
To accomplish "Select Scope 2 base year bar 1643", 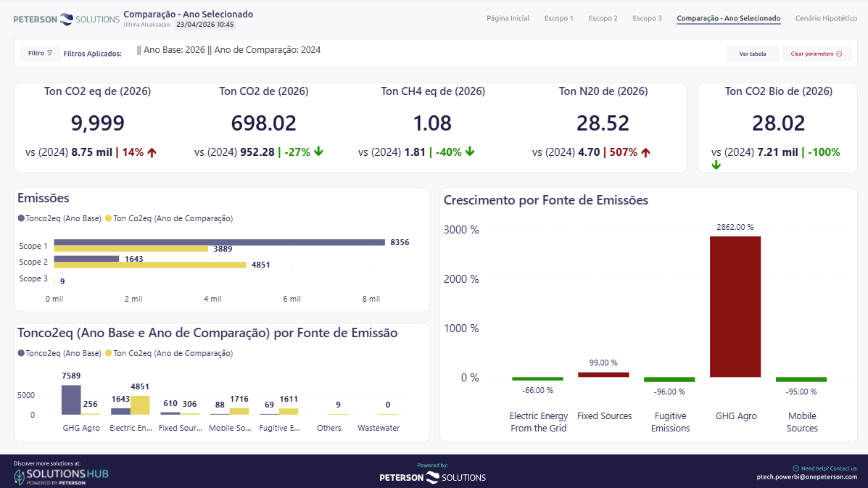I will pos(86,258).
